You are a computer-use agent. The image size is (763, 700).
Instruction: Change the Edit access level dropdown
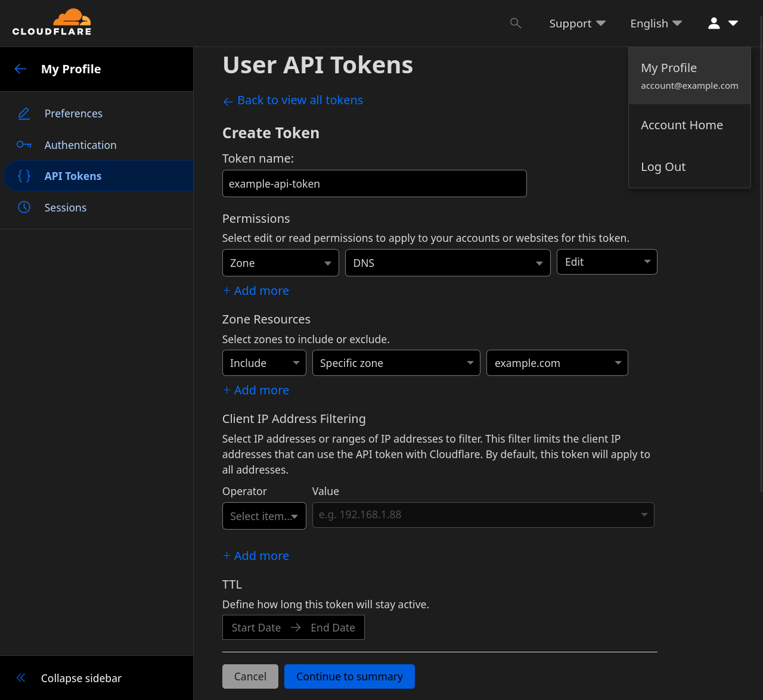(x=606, y=262)
